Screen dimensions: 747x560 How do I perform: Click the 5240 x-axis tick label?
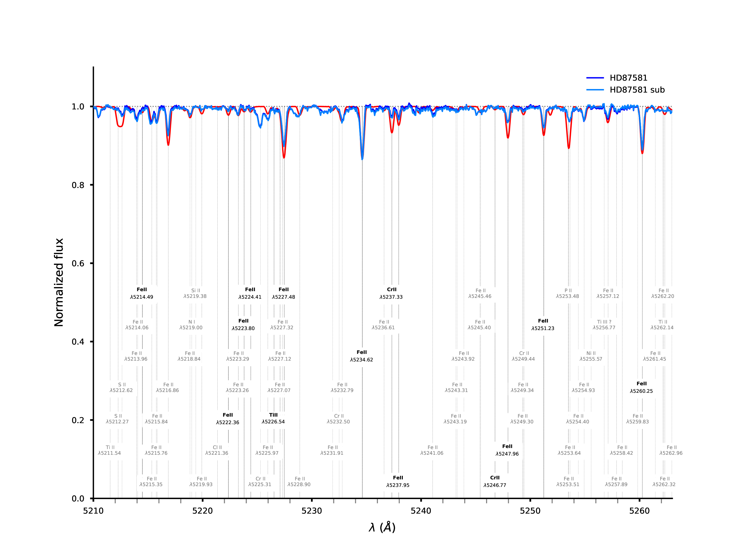tap(421, 511)
